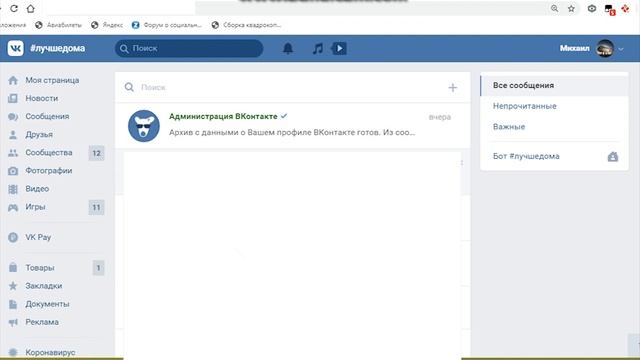
Task: Click the house icon for Моя страница
Action: pos(13,80)
